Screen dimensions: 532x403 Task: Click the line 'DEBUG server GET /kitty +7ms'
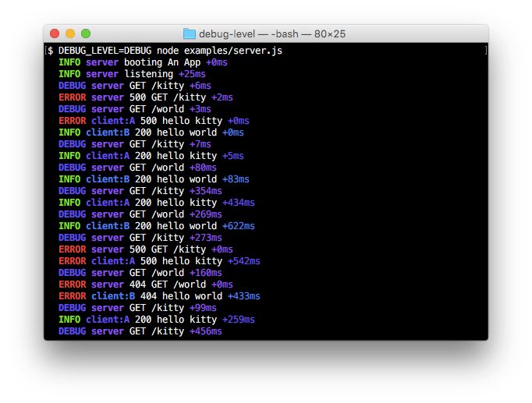point(135,144)
